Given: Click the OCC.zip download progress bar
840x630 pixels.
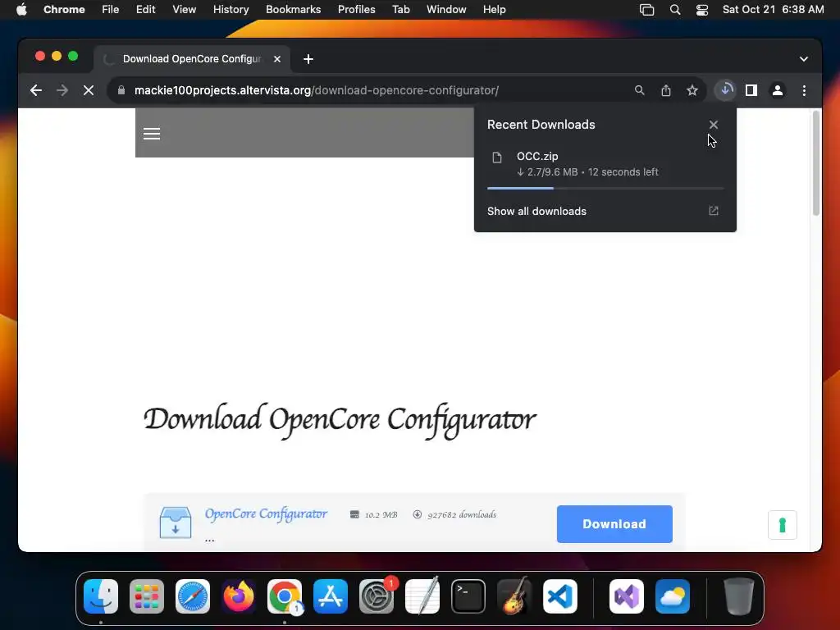Looking at the screenshot, I should pos(605,188).
